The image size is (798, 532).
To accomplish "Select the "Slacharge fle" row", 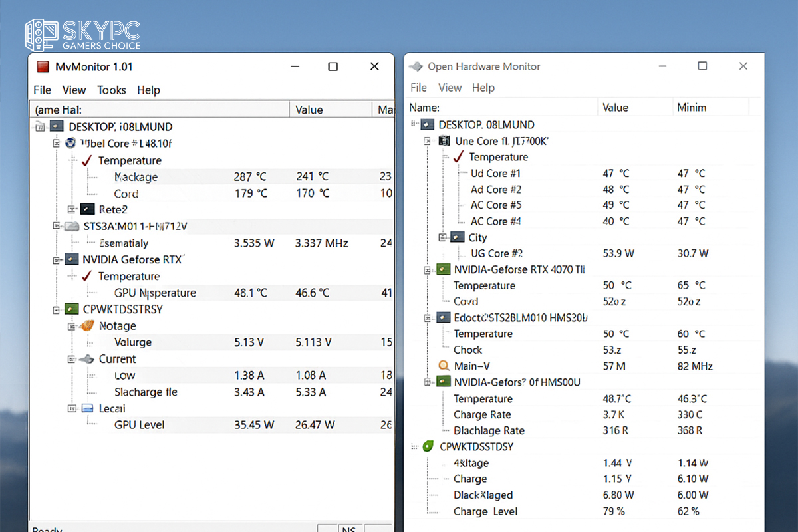I will [x=211, y=392].
